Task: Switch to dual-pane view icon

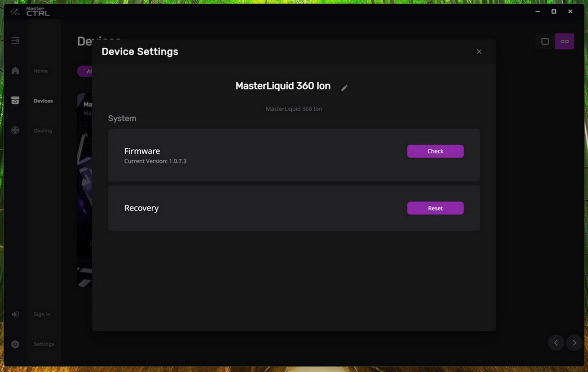Action: click(565, 41)
